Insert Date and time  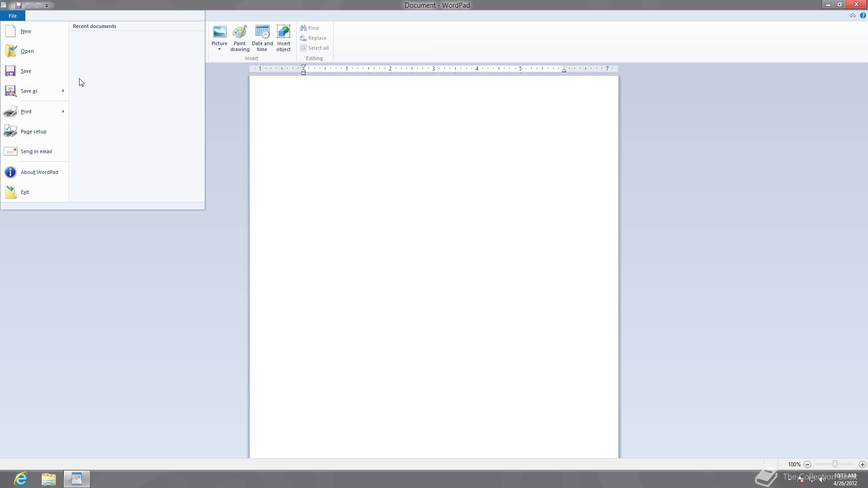(x=262, y=38)
